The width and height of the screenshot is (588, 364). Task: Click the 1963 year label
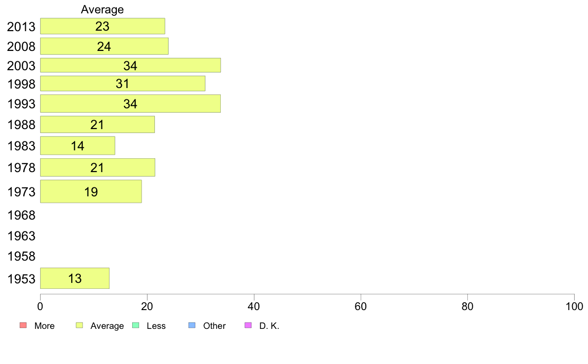(x=22, y=236)
